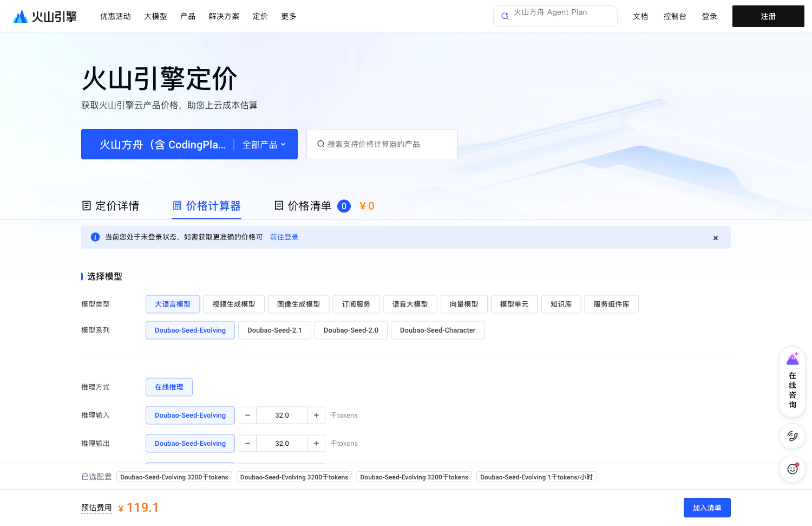Select the 订阅服务 model type
Viewport: 812px width, 526px height.
point(356,304)
